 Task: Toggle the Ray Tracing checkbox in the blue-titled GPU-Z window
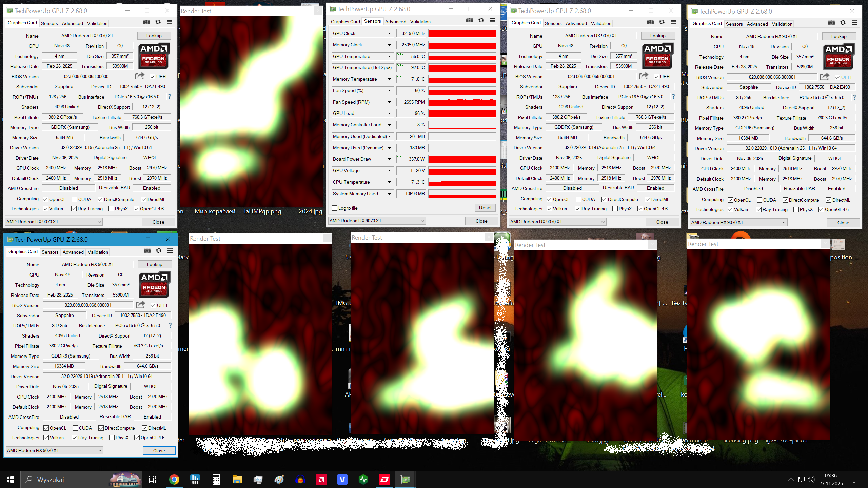75,438
